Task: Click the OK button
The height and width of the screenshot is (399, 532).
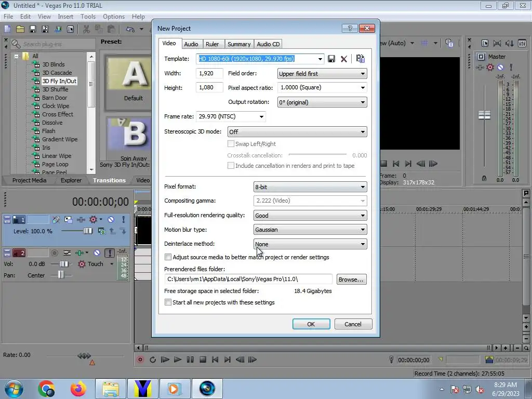Action: [x=311, y=324]
